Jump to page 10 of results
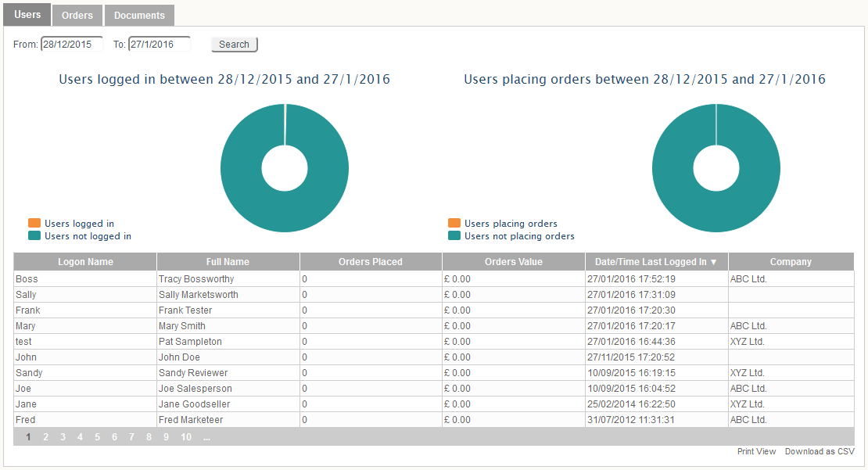 pyautogui.click(x=186, y=437)
